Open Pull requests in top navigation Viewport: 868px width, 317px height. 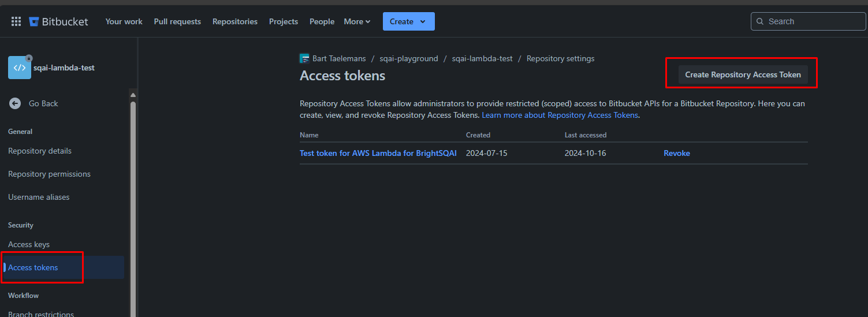click(x=177, y=21)
